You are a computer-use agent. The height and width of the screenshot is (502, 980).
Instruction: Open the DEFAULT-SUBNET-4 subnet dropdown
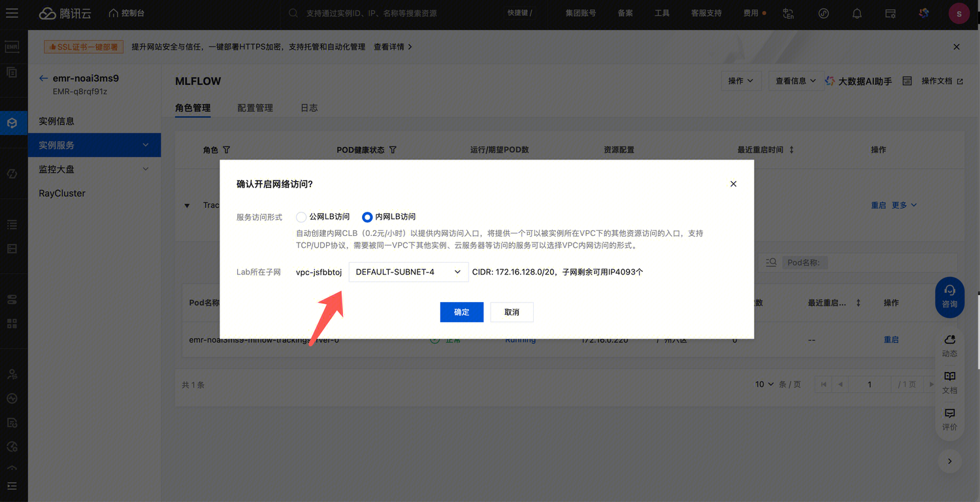(408, 272)
